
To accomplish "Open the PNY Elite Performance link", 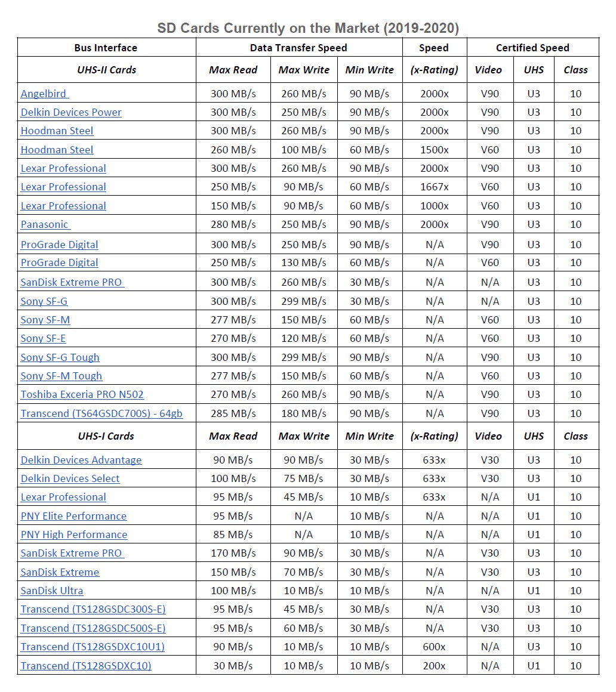I will (73, 516).
